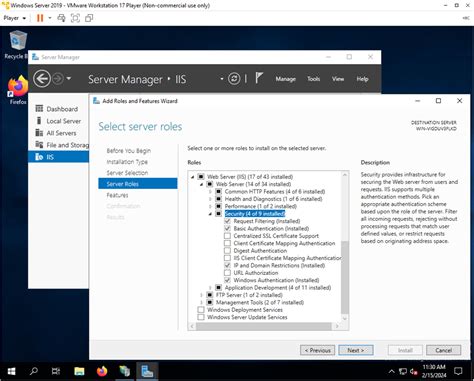Open the Player dropdown menu
The height and width of the screenshot is (381, 474).
pos(15,18)
